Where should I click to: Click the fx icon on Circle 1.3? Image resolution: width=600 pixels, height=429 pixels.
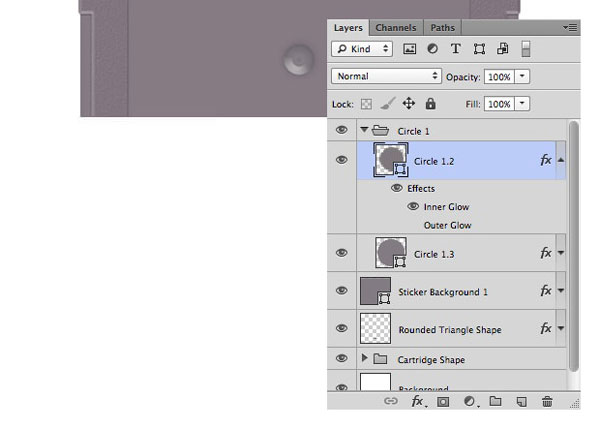tap(546, 253)
